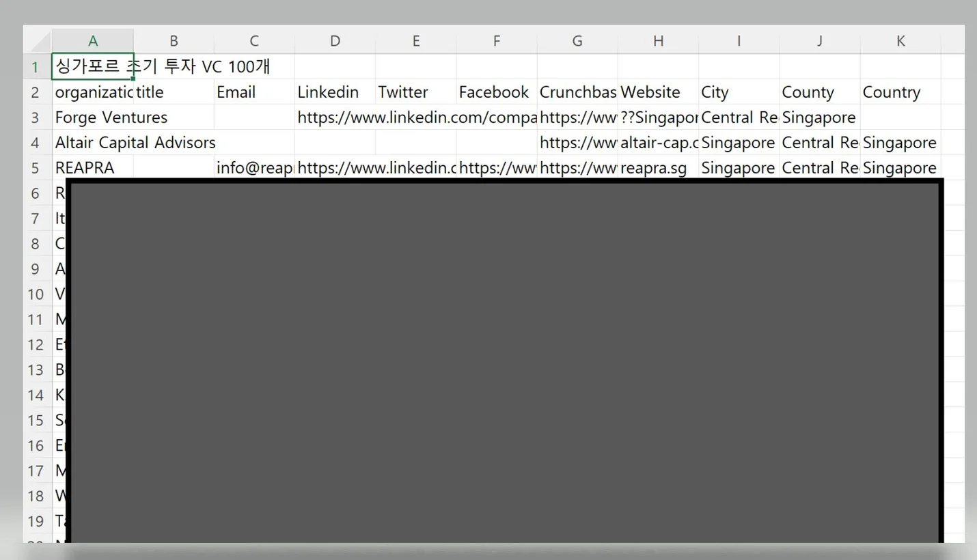This screenshot has height=560, width=977.
Task: Click the 'reapra.sg' website cell
Action: [658, 167]
